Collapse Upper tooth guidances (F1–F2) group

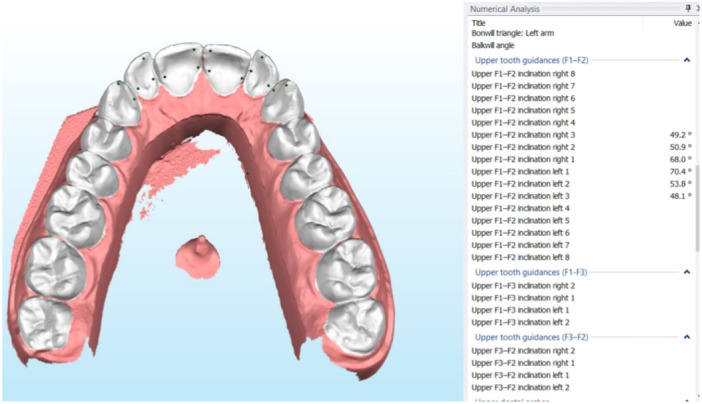click(687, 60)
